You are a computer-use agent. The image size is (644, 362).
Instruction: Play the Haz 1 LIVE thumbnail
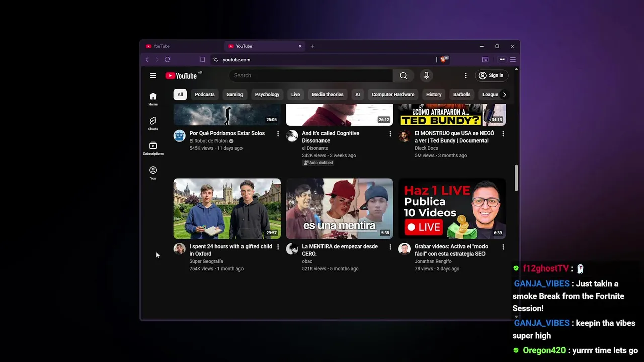click(452, 209)
